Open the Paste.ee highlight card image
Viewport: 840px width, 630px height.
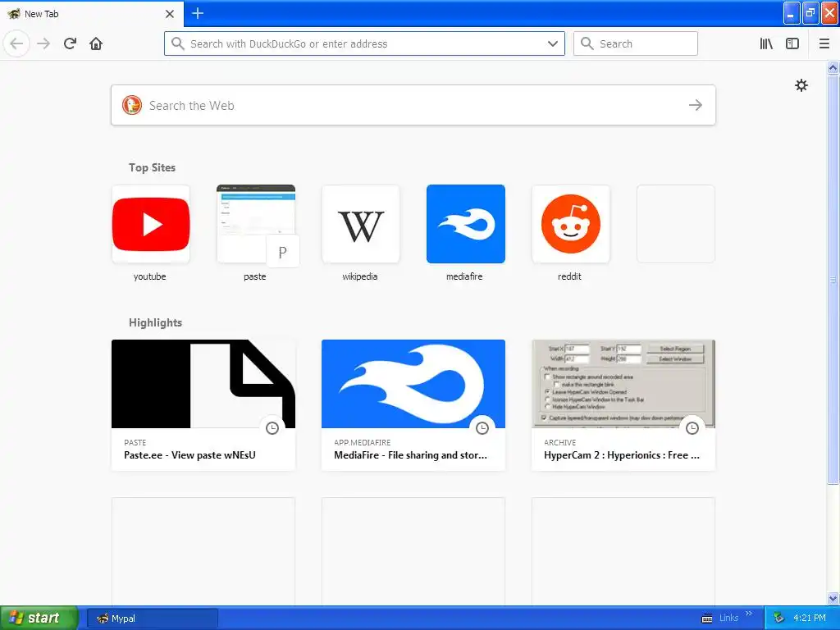pos(203,384)
